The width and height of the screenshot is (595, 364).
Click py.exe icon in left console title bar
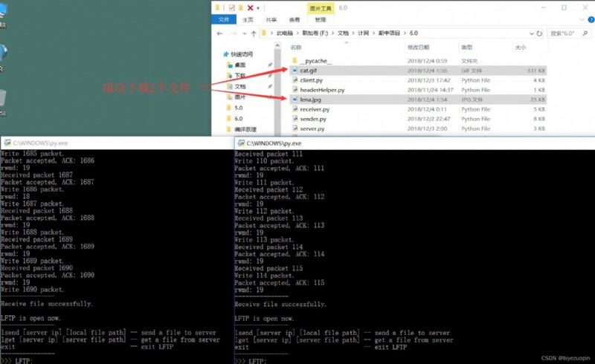[x=7, y=143]
